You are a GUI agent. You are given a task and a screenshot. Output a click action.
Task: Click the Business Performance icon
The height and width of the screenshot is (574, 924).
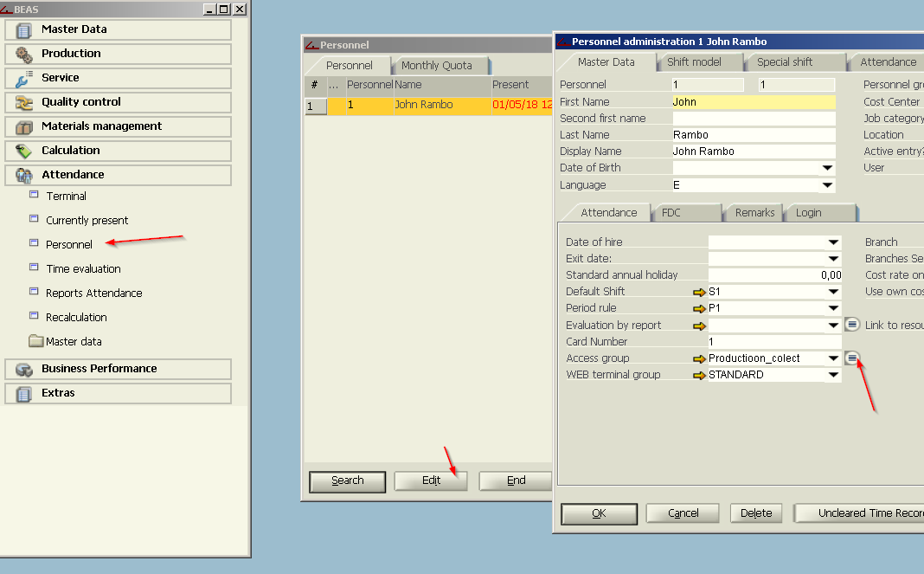pos(23,370)
